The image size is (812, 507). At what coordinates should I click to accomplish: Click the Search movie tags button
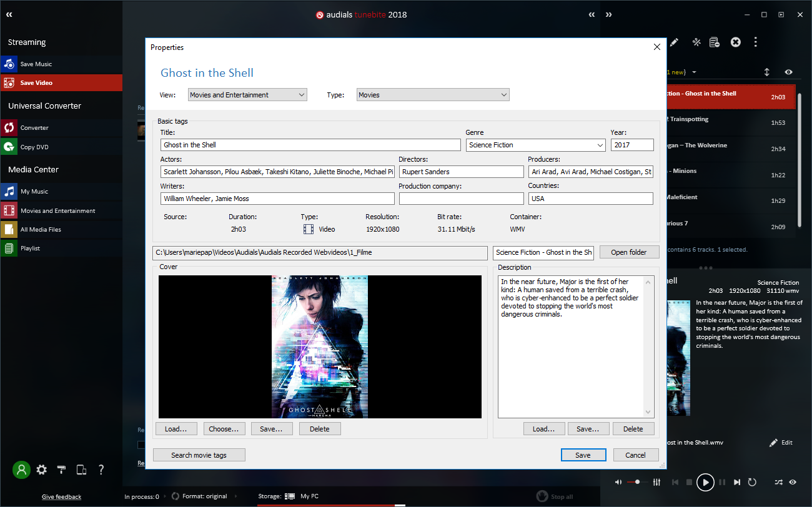[x=199, y=455]
